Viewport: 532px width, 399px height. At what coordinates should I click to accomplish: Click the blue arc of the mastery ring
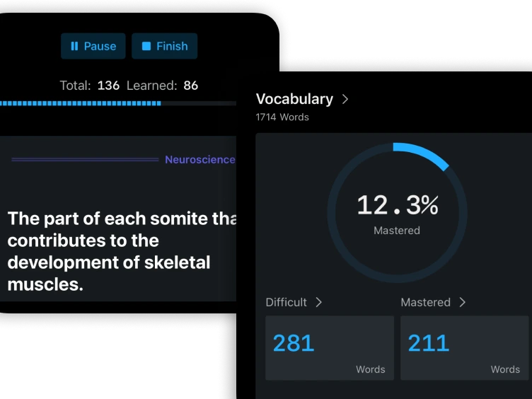point(424,154)
